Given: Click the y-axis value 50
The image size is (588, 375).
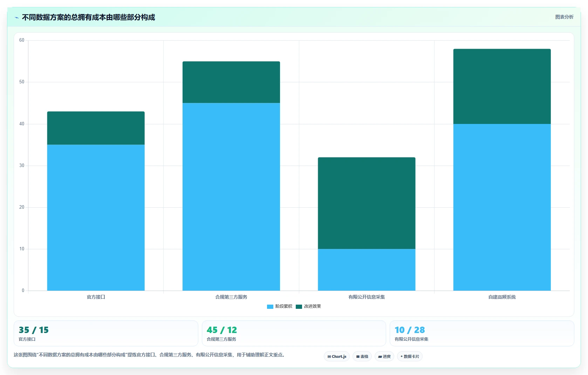Looking at the screenshot, I should click(x=22, y=82).
